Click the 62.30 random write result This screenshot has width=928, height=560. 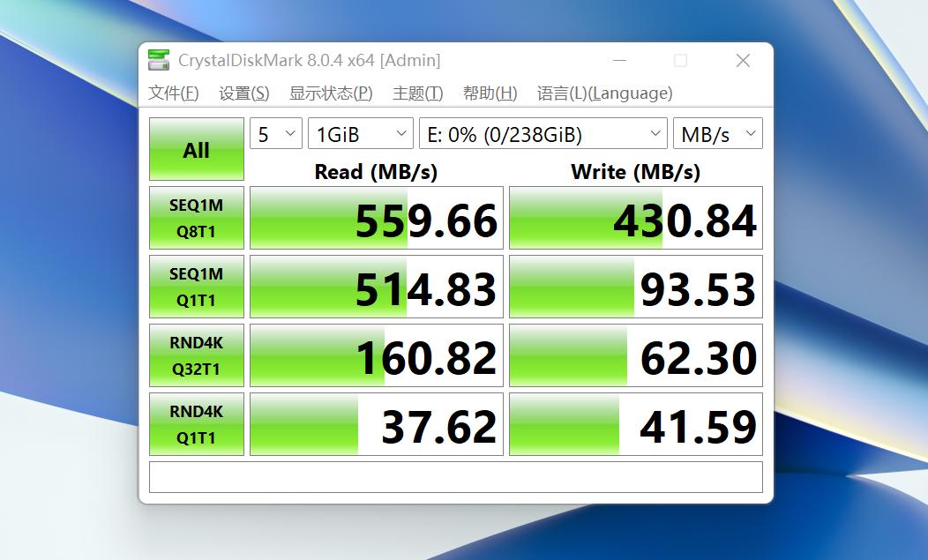[636, 355]
